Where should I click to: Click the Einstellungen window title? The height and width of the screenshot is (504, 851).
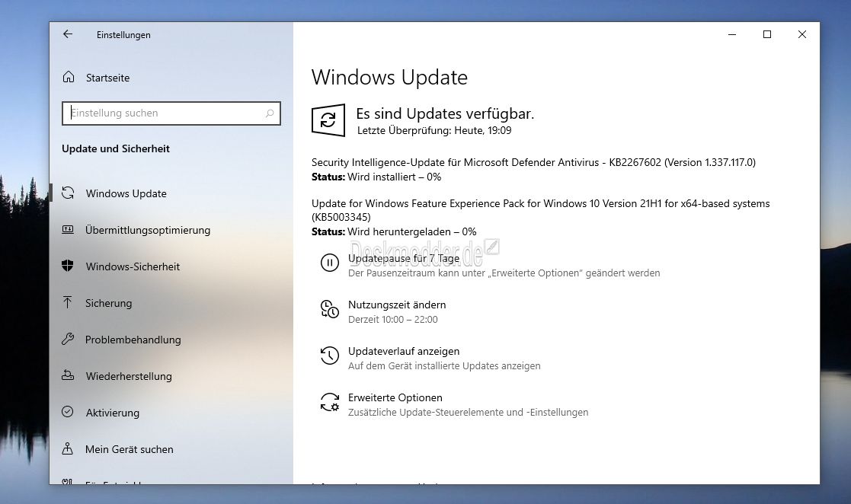click(x=123, y=35)
